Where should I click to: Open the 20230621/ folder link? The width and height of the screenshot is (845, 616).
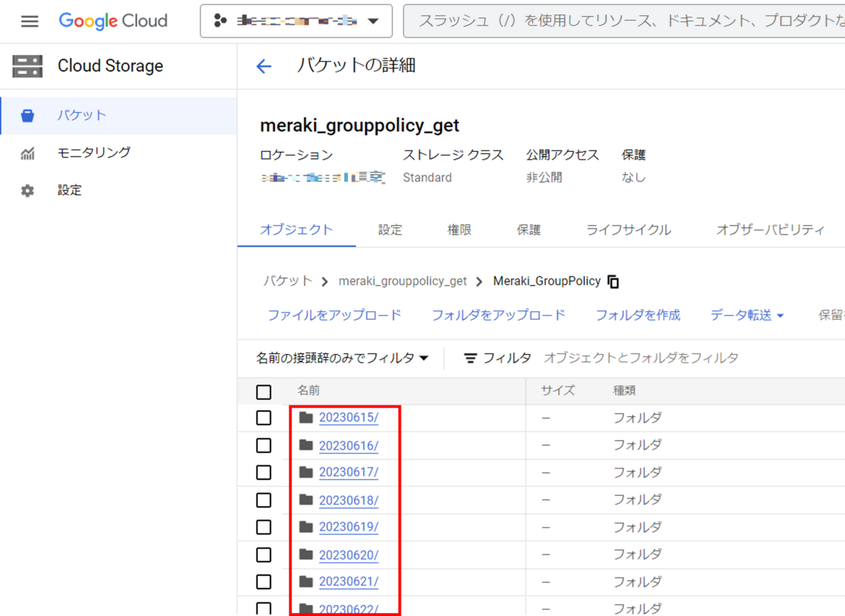349,582
